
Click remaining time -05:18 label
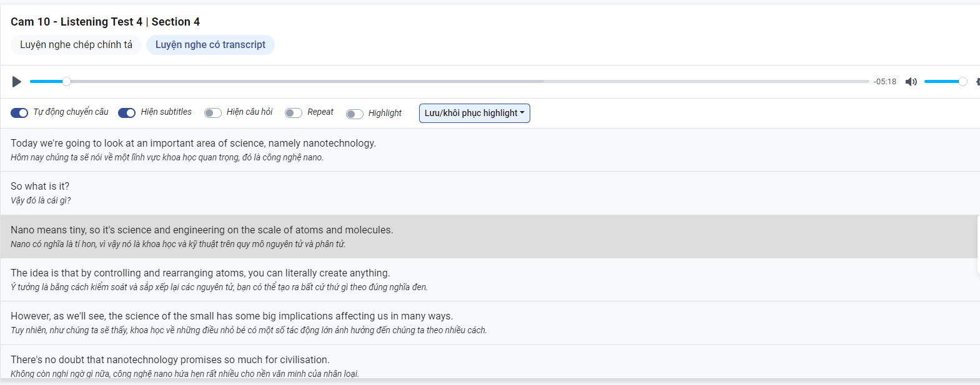coord(884,82)
